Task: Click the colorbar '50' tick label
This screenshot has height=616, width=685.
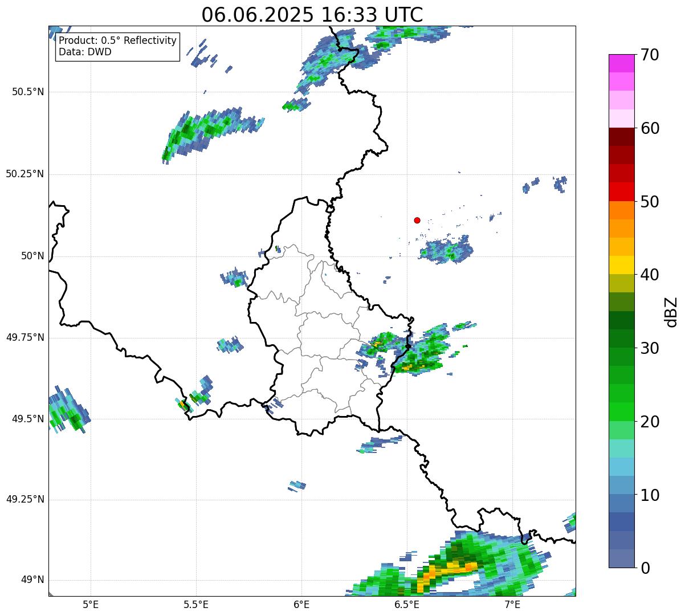Action: click(x=650, y=202)
